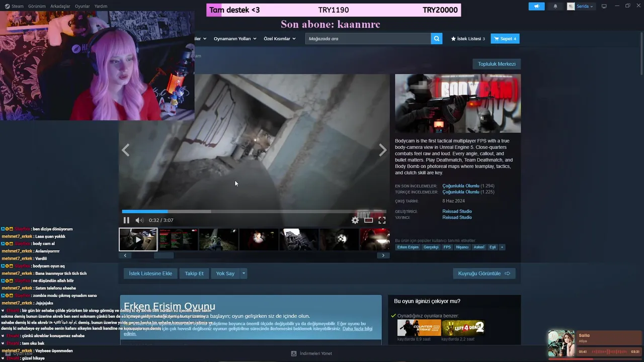Open the Steam menu

[15, 6]
